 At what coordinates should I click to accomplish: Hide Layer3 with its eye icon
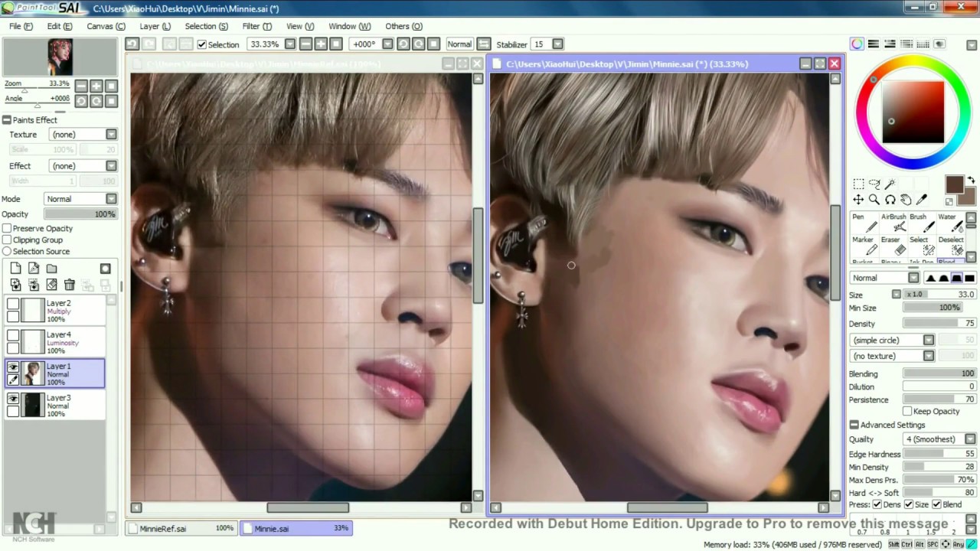click(13, 399)
